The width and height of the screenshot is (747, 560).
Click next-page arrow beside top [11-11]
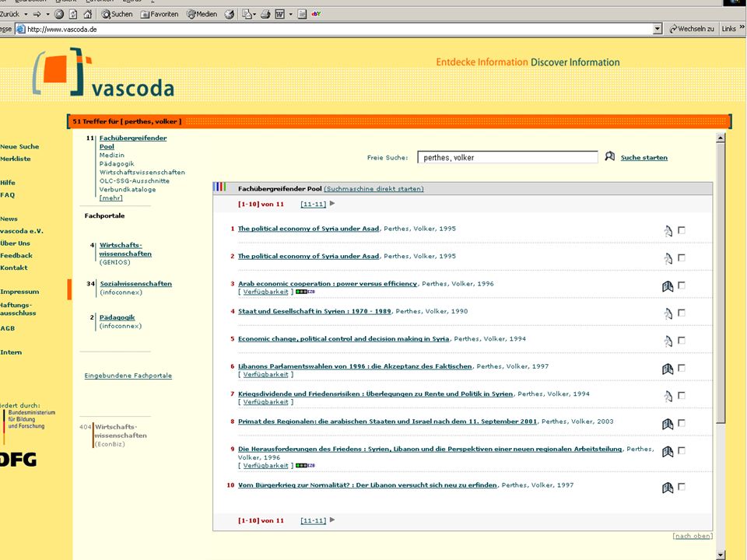coord(332,203)
